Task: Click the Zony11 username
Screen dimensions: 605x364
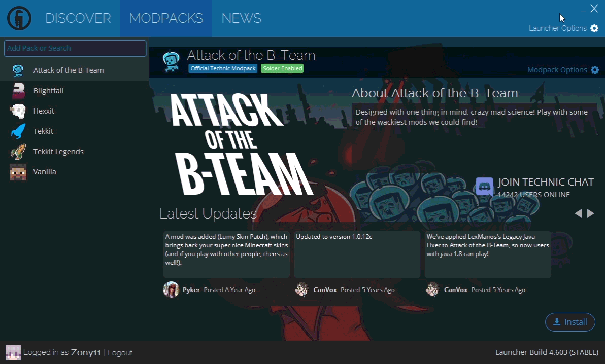Action: coord(86,352)
